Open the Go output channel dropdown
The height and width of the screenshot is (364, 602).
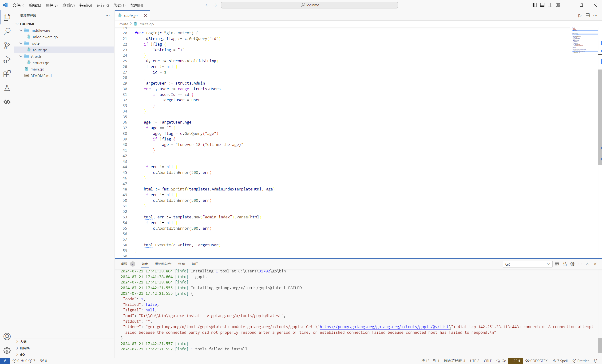(527, 264)
